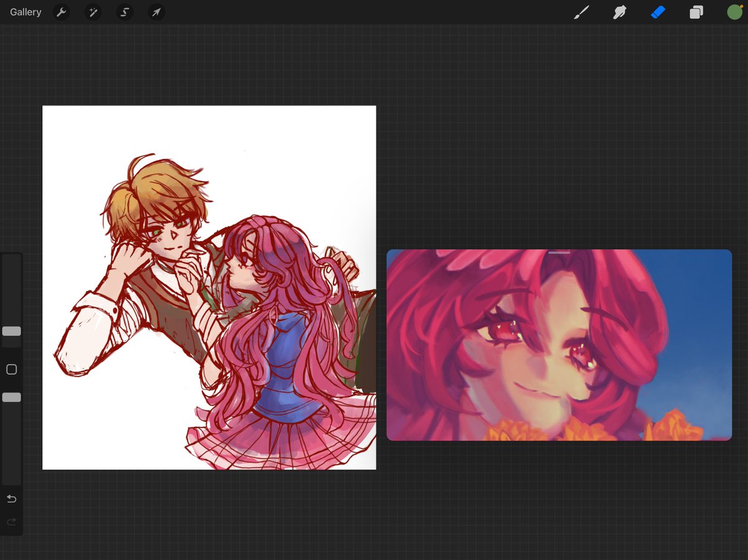Open the Adjustments magic wand menu
Image resolution: width=748 pixels, height=560 pixels.
93,12
